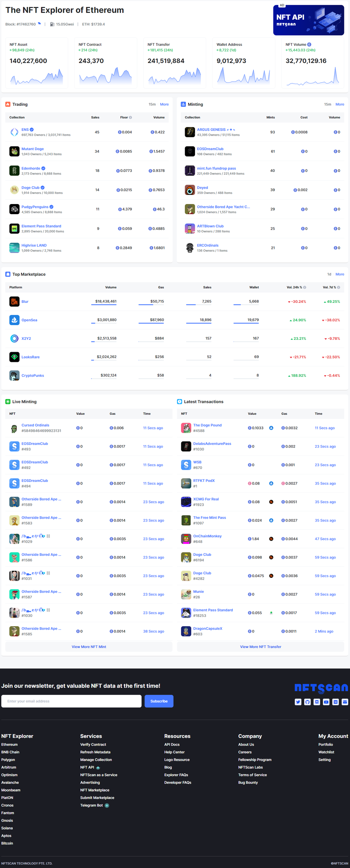Open Bitcoin in the NFT Explorer list
350x868 pixels.
pyautogui.click(x=7, y=843)
